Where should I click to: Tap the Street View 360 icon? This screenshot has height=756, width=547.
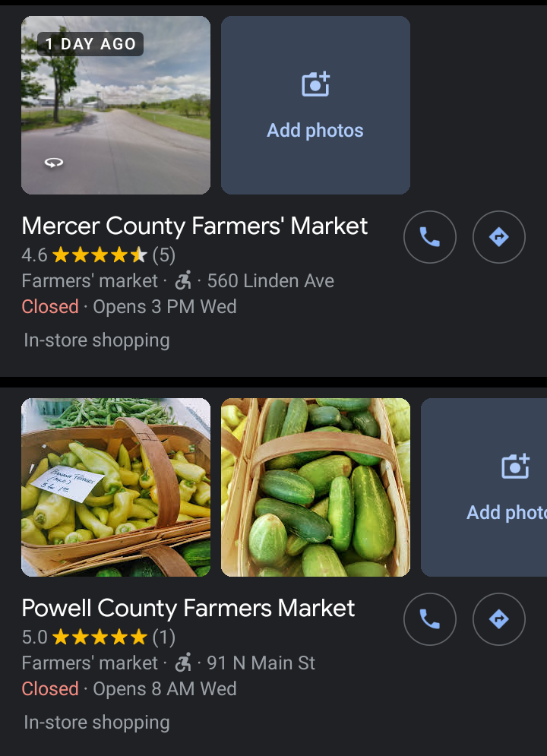pyautogui.click(x=53, y=163)
